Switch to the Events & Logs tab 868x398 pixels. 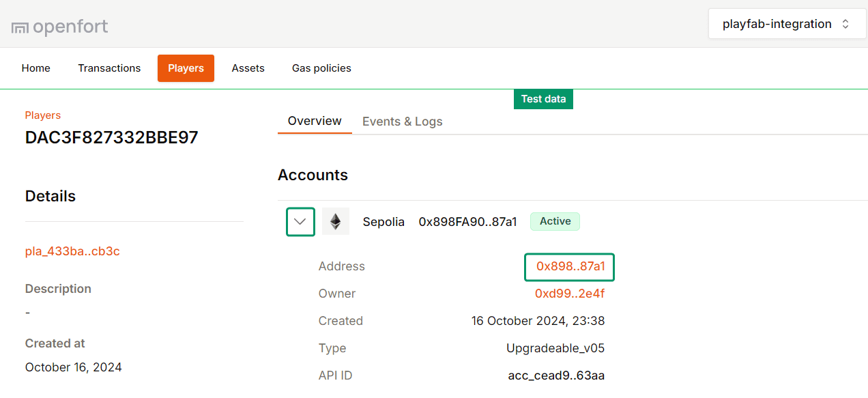(402, 121)
